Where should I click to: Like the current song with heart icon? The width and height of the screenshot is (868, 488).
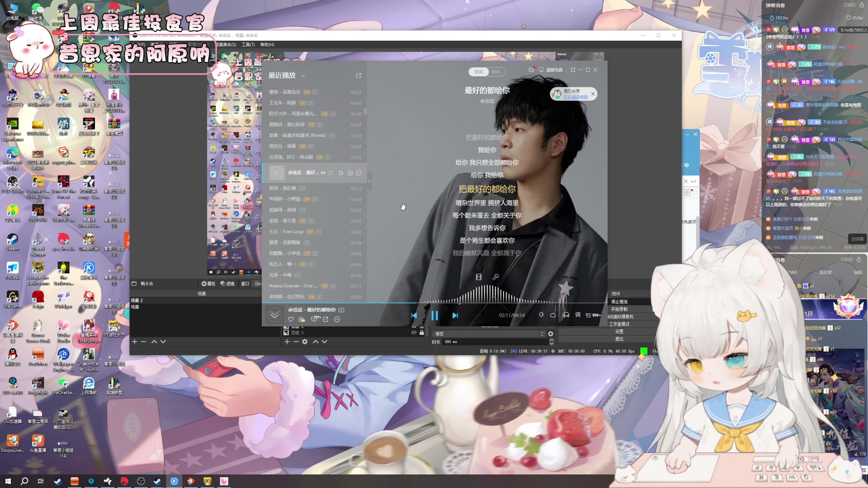coord(291,319)
